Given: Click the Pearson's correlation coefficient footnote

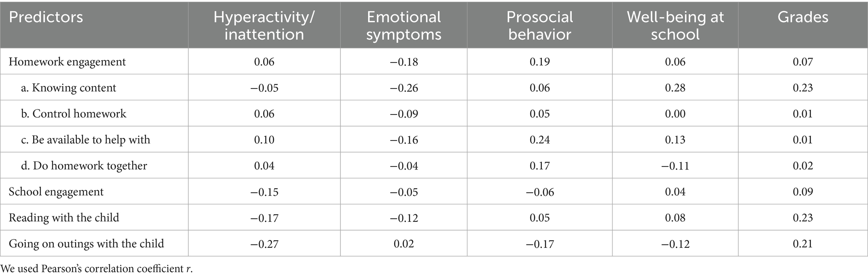Looking at the screenshot, I should pos(97,269).
